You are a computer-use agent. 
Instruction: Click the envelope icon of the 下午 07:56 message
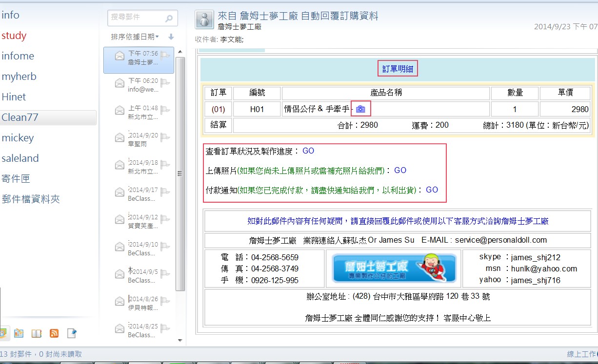pos(120,56)
